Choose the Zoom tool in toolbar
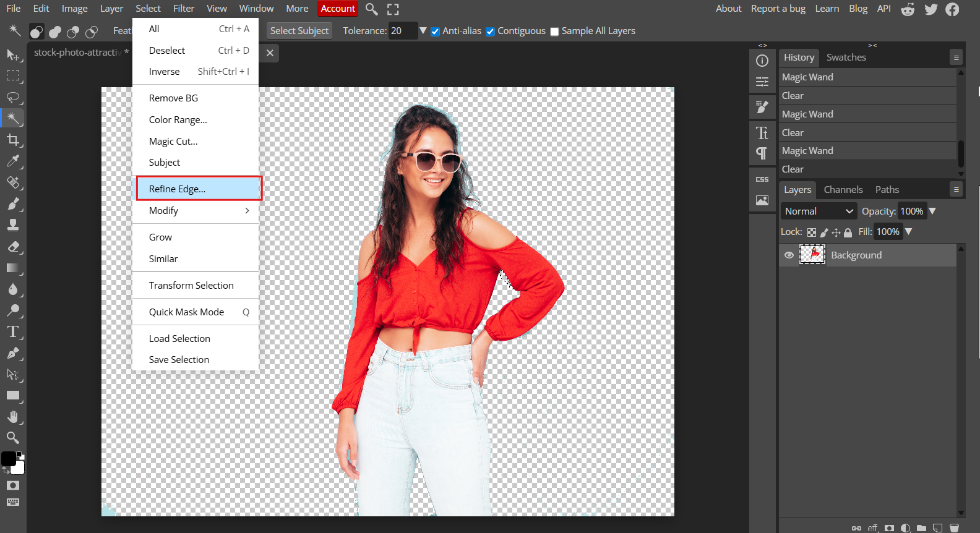The width and height of the screenshot is (980, 533). click(12, 438)
